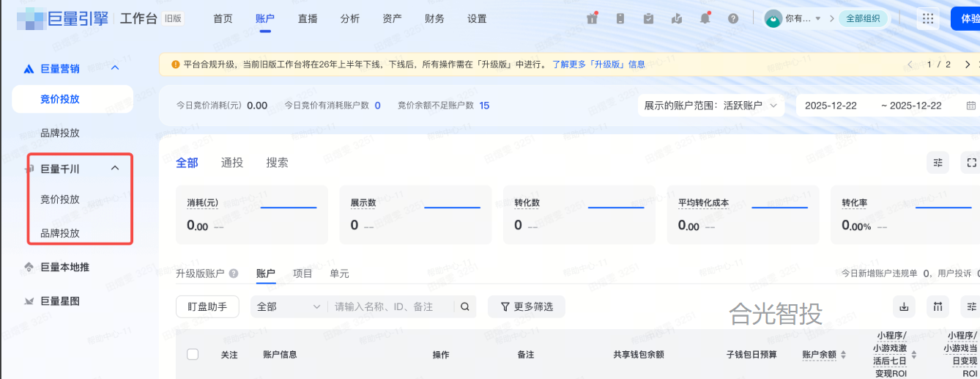Viewport: 980px width, 379px height.
Task: Open the 设置 menu
Action: click(x=477, y=18)
